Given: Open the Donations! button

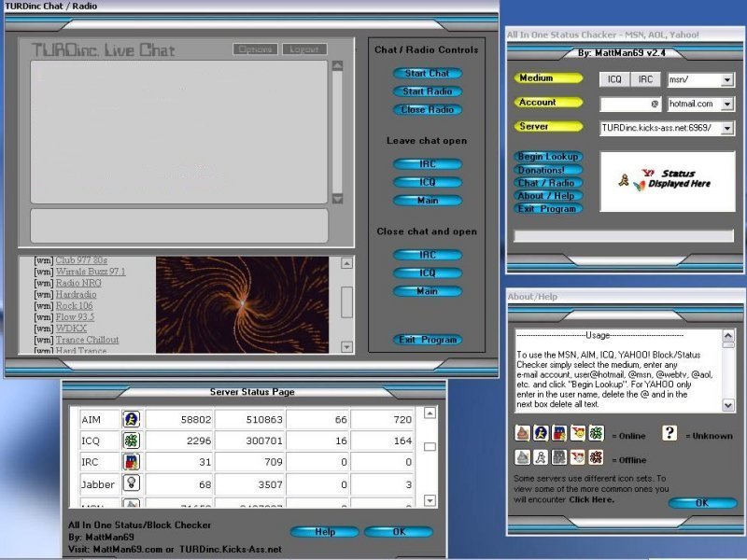Looking at the screenshot, I should pos(548,170).
